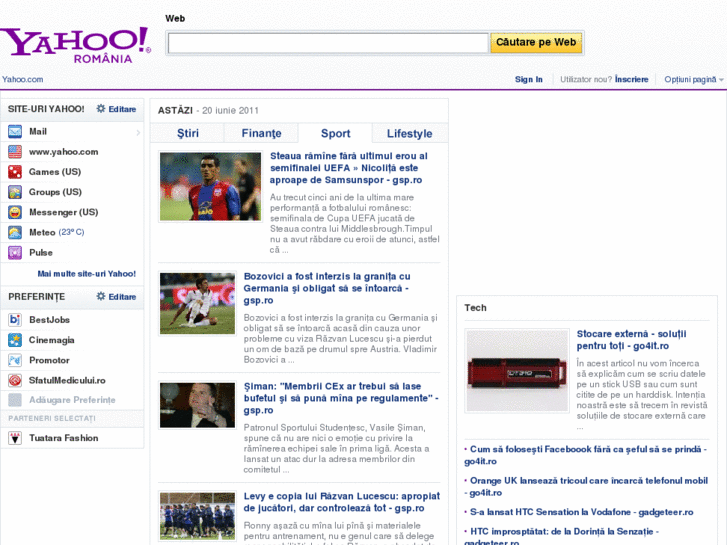Click the Meteo weather icon
Screen dimensions: 727x545
click(15, 232)
